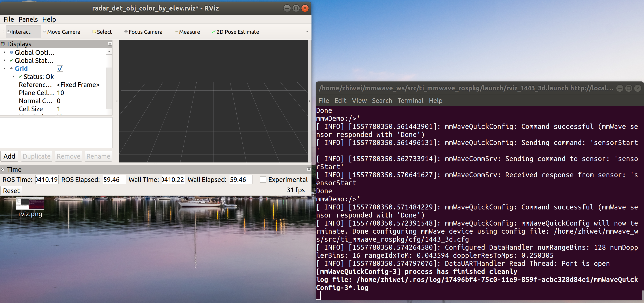Show more toolbar tools overflow arrow

coord(307,32)
